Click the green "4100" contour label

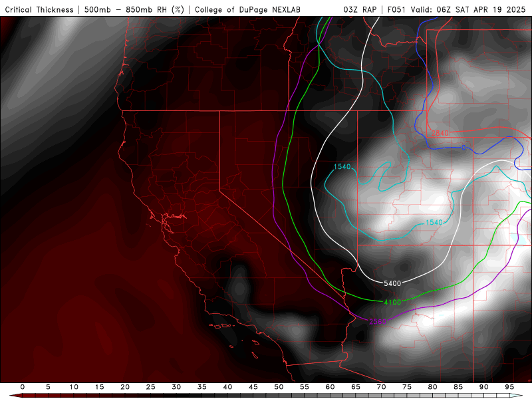pyautogui.click(x=392, y=302)
